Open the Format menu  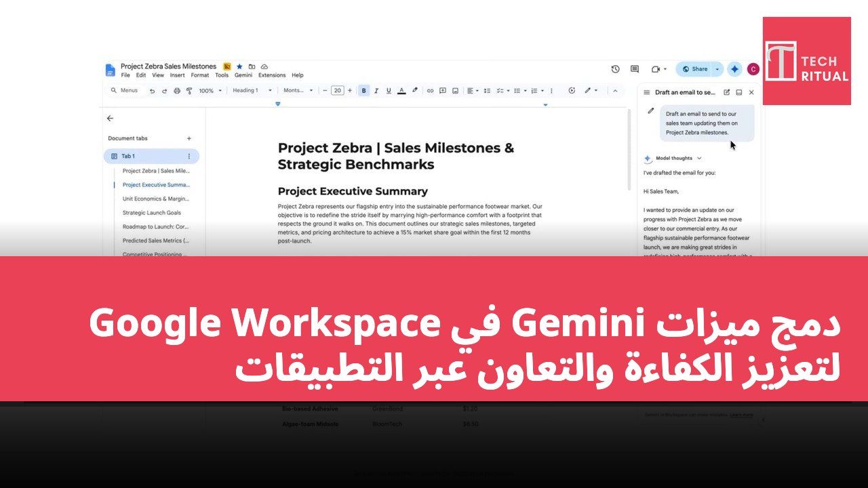pyautogui.click(x=200, y=75)
